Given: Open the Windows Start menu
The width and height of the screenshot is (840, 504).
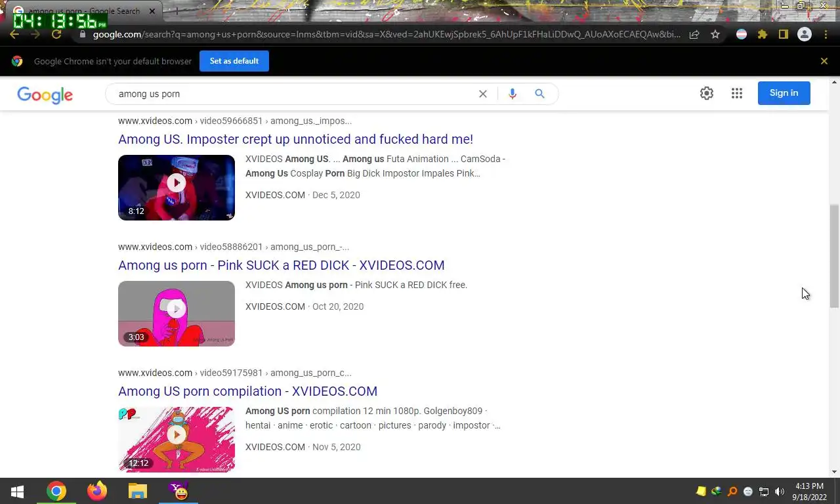Looking at the screenshot, I should [17, 491].
